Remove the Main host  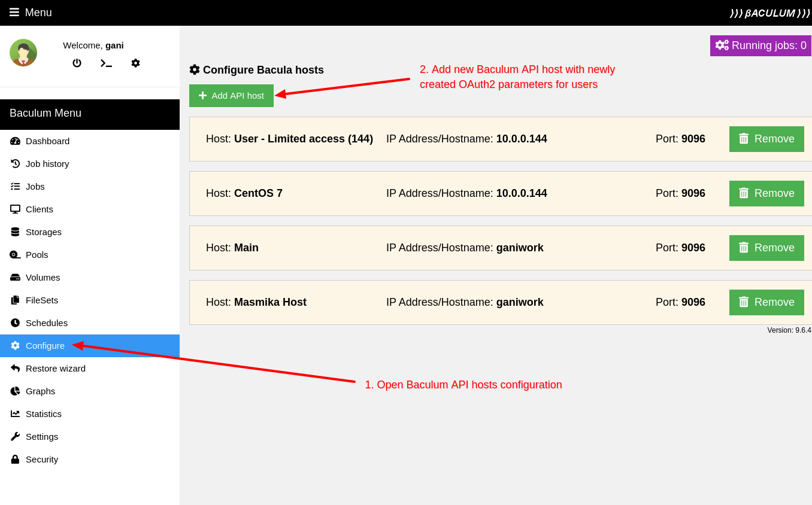coord(766,248)
